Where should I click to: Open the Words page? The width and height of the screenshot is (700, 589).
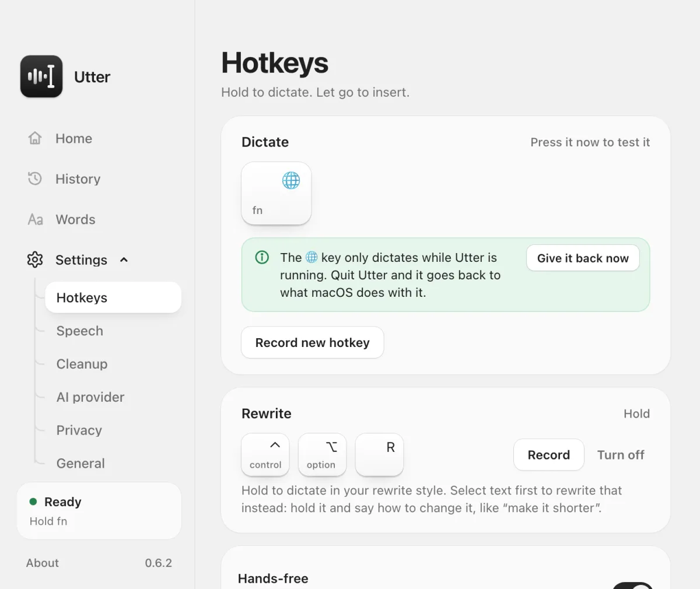(x=75, y=219)
